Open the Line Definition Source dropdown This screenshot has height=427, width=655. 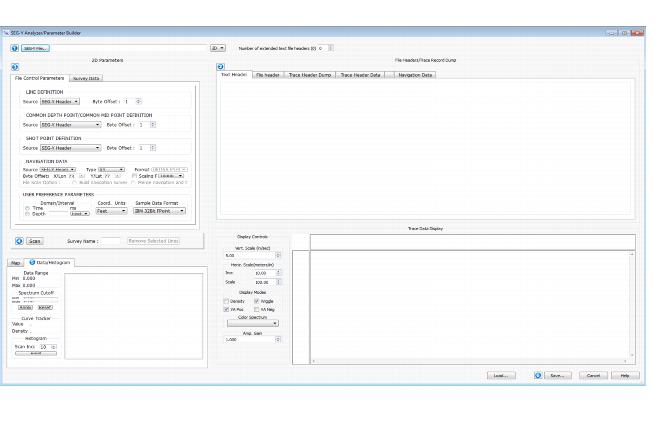(x=61, y=101)
